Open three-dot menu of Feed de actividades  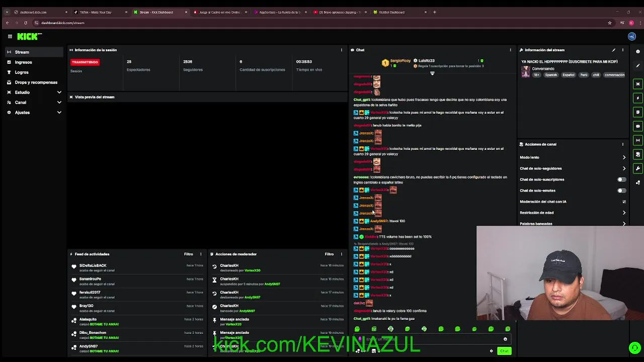point(201,254)
